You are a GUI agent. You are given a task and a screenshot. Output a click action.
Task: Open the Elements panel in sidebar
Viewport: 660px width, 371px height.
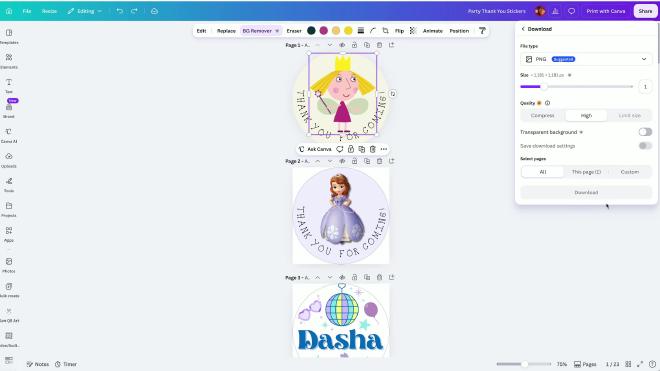click(9, 61)
